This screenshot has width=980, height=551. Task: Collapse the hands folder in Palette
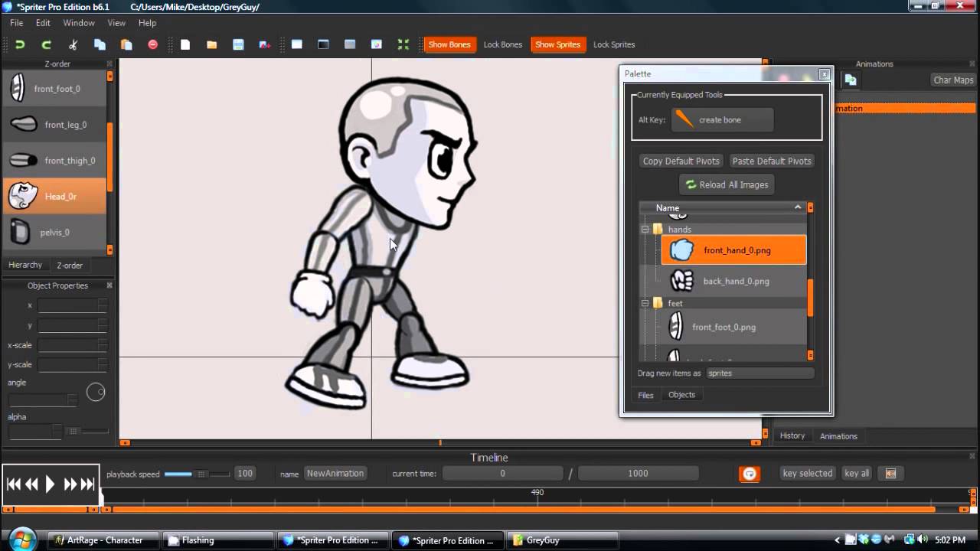click(645, 230)
